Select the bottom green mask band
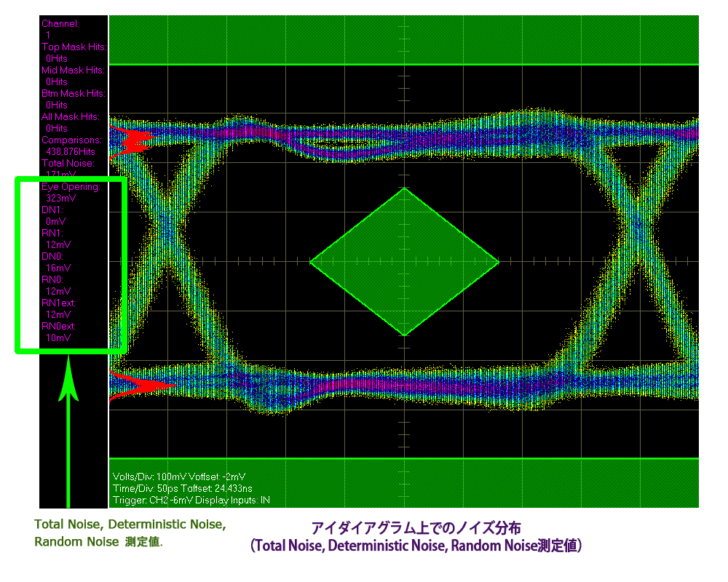Screen dimensions: 728x582 click(x=404, y=482)
